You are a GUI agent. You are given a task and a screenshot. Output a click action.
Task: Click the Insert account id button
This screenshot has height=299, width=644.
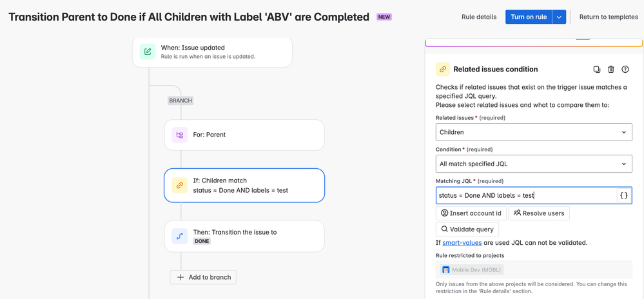[x=471, y=213]
